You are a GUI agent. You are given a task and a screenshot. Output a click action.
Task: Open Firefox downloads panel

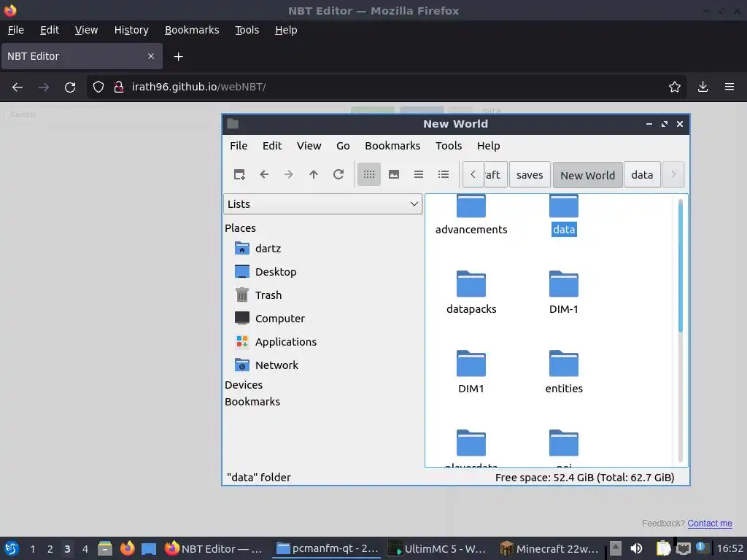tap(703, 87)
